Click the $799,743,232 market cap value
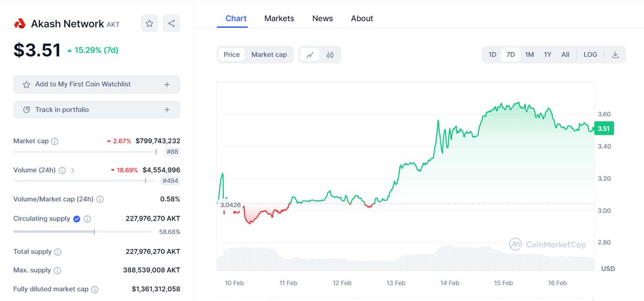 pos(158,141)
